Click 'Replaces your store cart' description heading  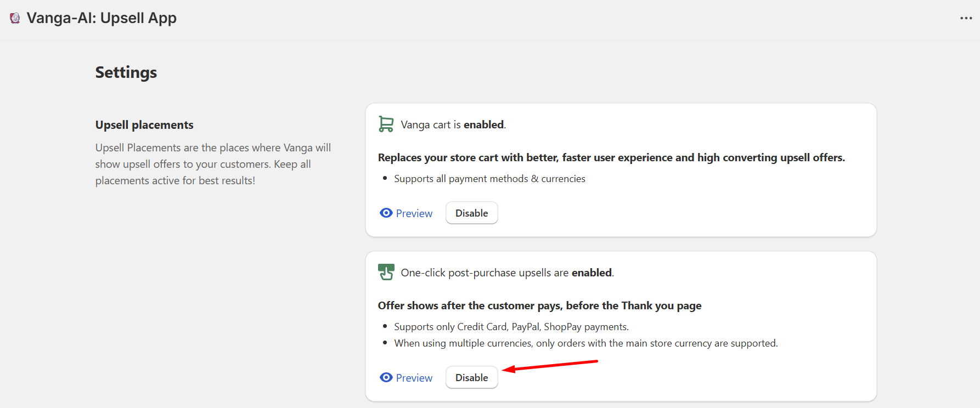611,157
